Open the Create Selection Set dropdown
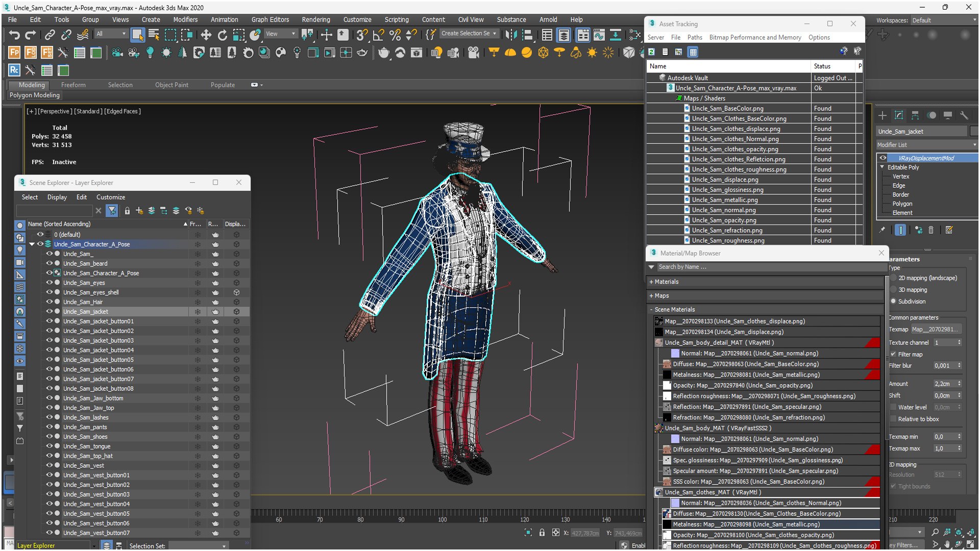This screenshot has height=551, width=980. (x=469, y=33)
